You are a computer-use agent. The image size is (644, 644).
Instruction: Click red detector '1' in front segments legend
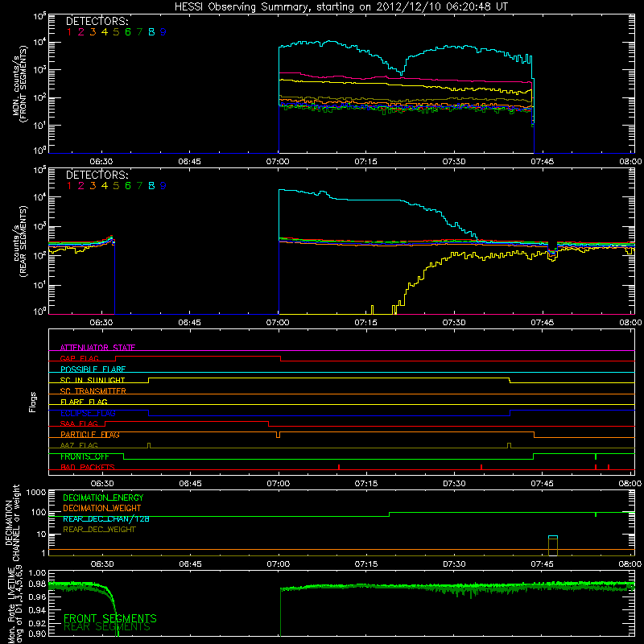coord(69,32)
